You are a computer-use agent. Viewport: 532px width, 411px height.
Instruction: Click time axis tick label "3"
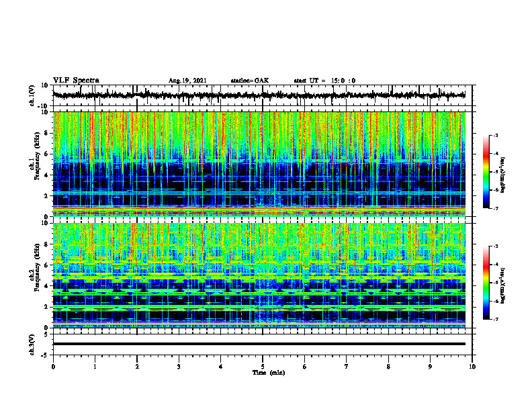point(179,367)
